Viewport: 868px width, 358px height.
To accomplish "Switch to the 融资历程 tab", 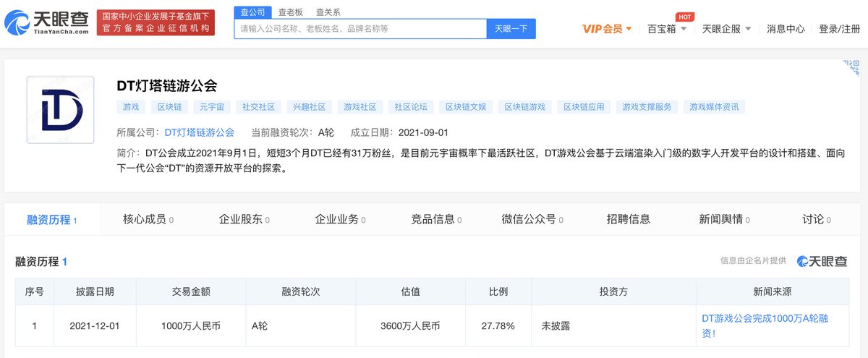I will [52, 219].
